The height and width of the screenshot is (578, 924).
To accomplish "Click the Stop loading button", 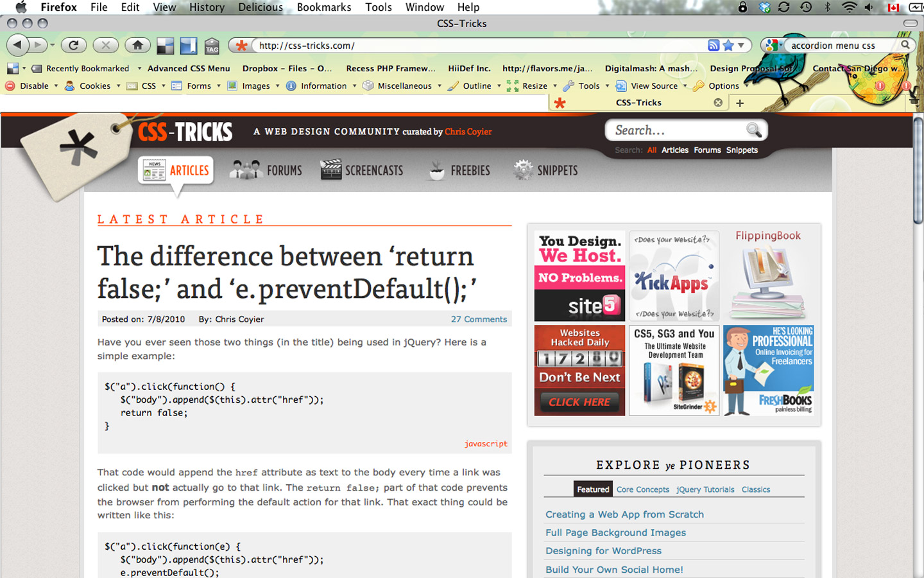I will (106, 46).
